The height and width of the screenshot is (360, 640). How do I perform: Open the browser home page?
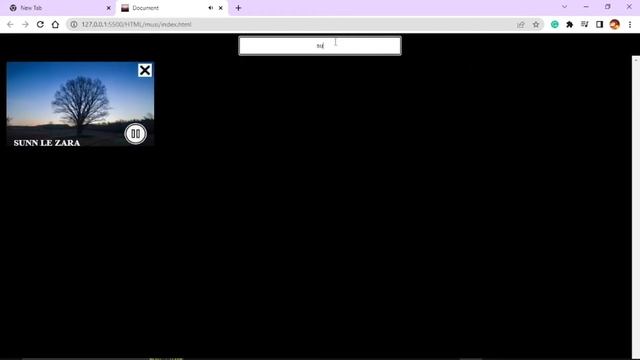click(55, 24)
